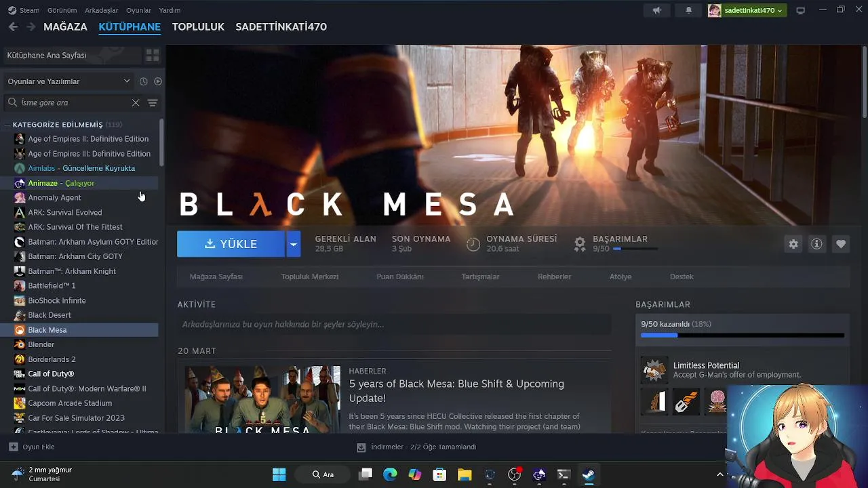Open the announcements megaphone icon

click(656, 10)
